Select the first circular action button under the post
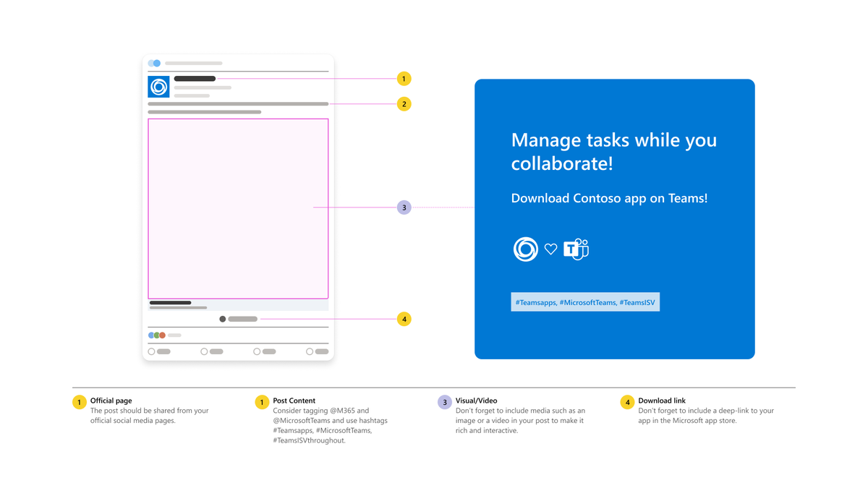This screenshot has height=488, width=868. 152,352
